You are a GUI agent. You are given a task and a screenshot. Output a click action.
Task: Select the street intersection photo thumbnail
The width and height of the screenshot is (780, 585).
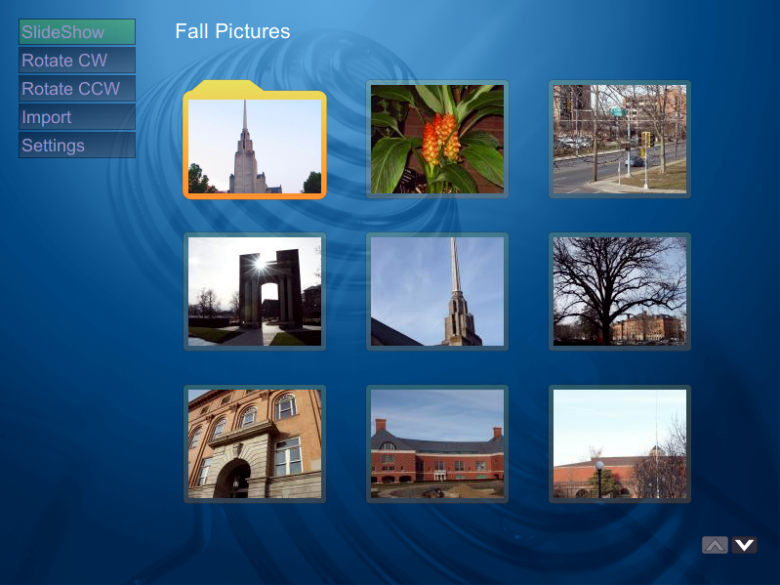coord(620,139)
